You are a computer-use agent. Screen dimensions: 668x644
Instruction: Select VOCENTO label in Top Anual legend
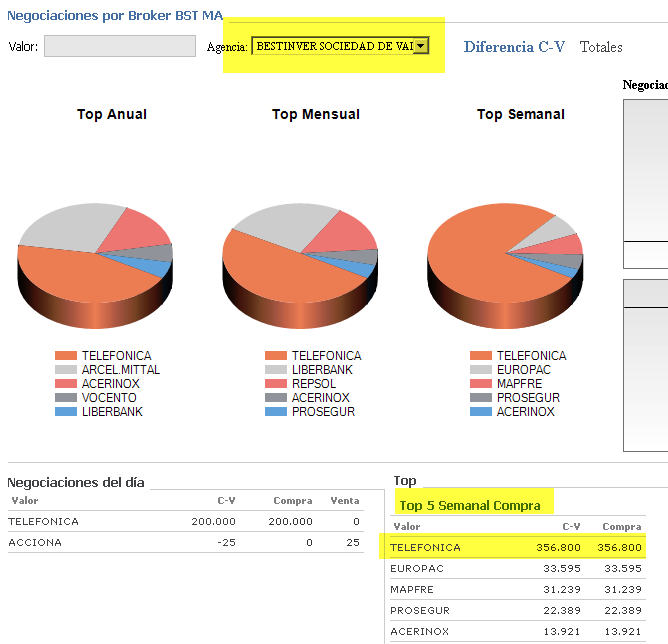(109, 398)
